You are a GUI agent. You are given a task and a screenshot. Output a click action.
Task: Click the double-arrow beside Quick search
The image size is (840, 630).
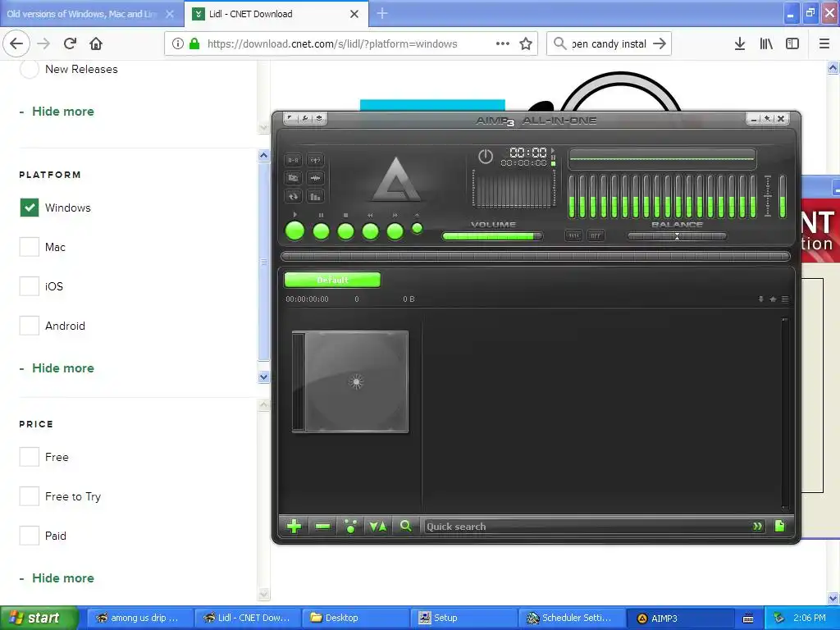[x=757, y=527]
